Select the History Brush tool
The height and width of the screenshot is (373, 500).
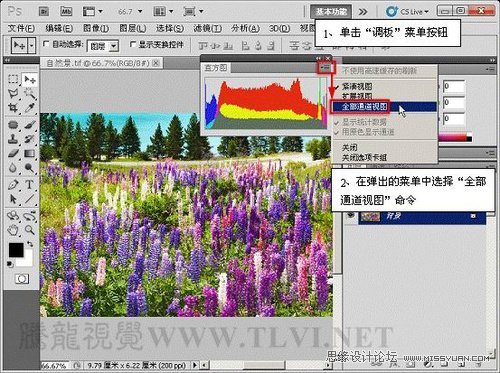coord(30,139)
